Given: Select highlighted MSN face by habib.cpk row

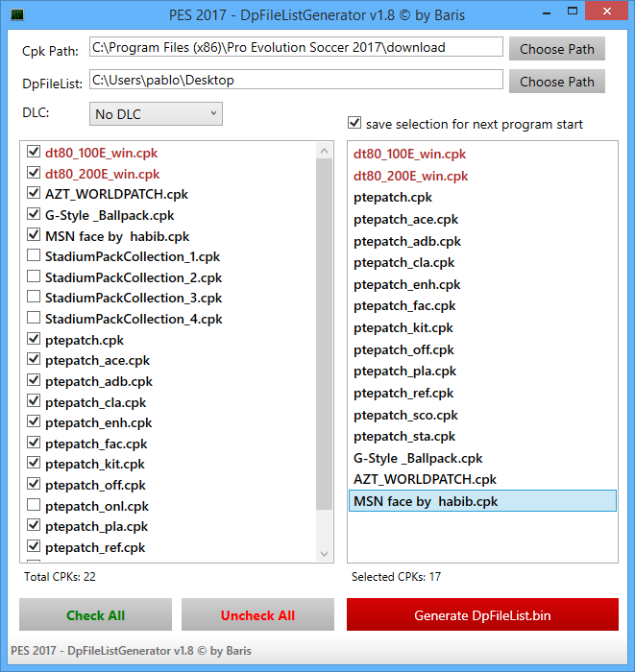Looking at the screenshot, I should (483, 501).
